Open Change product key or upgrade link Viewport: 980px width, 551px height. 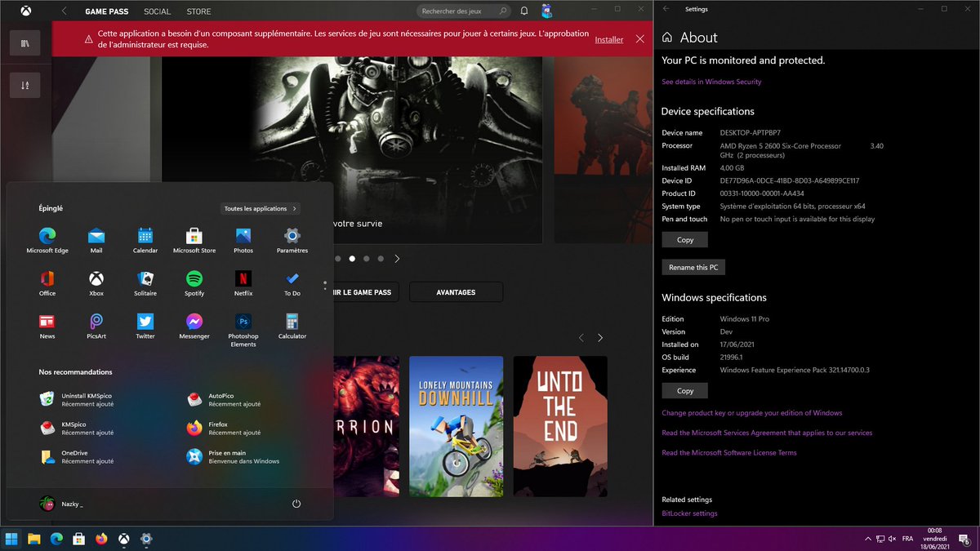pyautogui.click(x=751, y=413)
